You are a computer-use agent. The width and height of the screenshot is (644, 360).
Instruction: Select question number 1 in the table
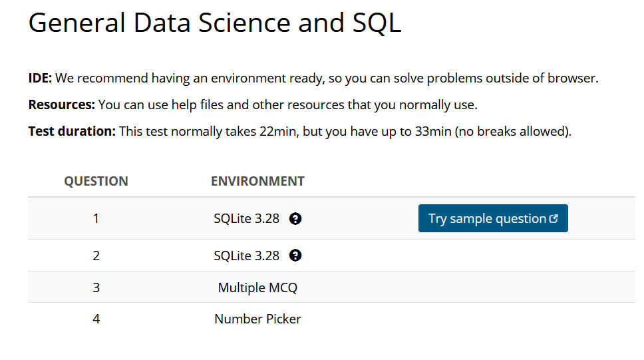[96, 218]
